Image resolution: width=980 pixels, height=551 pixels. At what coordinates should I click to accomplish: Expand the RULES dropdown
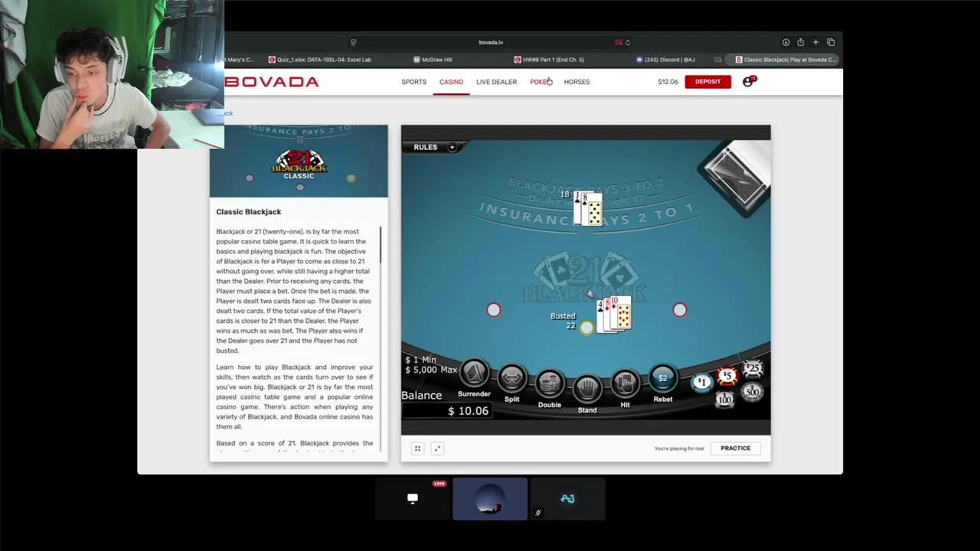tap(434, 147)
